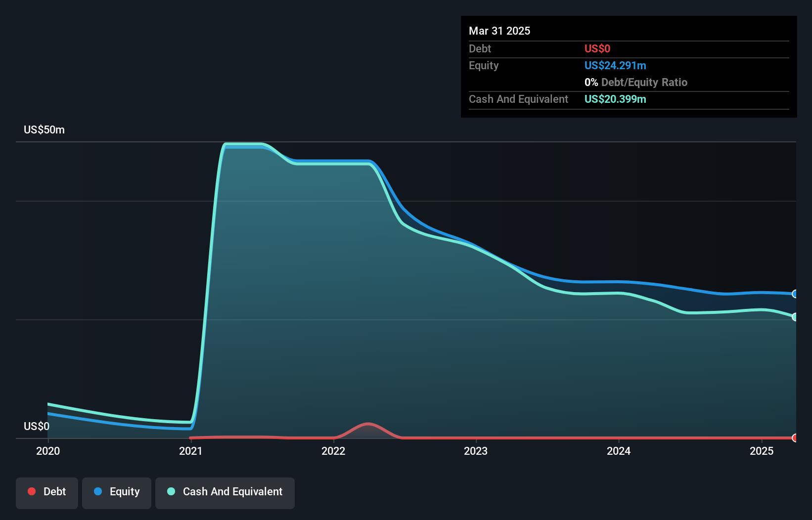This screenshot has width=812, height=520.
Task: Toggle the Debt series legend button
Action: (x=47, y=493)
